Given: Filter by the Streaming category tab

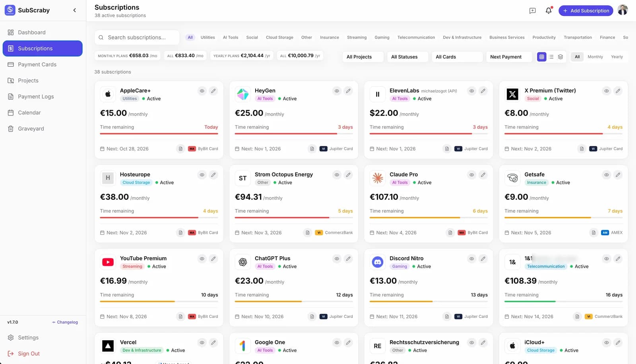Looking at the screenshot, I should 357,37.
